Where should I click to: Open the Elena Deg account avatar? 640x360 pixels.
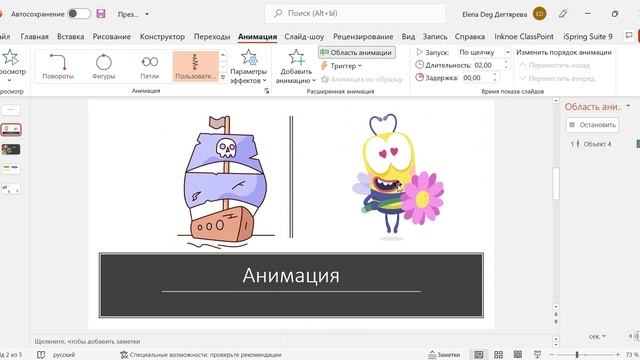(x=539, y=14)
